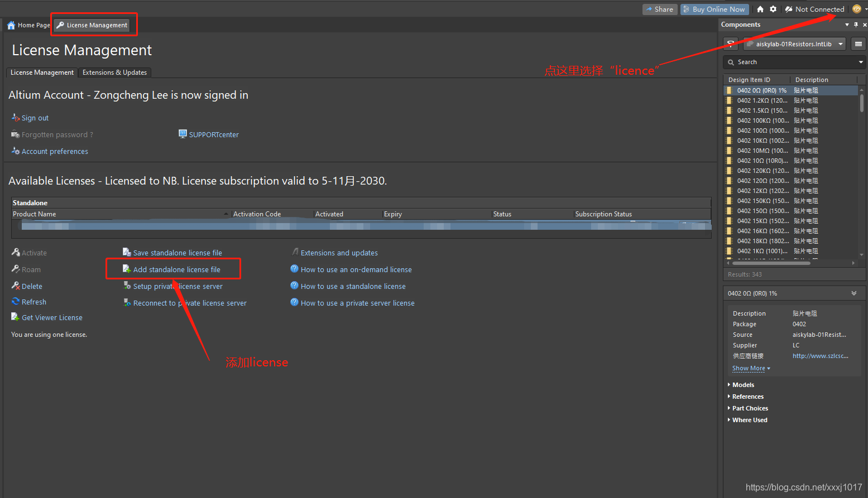Open aiskylab-01Resistors.IntLib library dropdown

794,44
